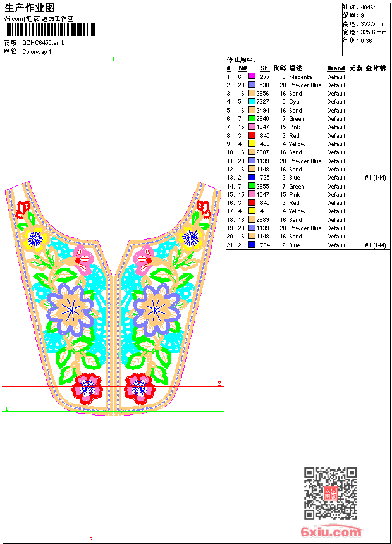Click '#1 (144)' sequin entry in row 13
This screenshot has width=392, height=544.
[x=376, y=178]
